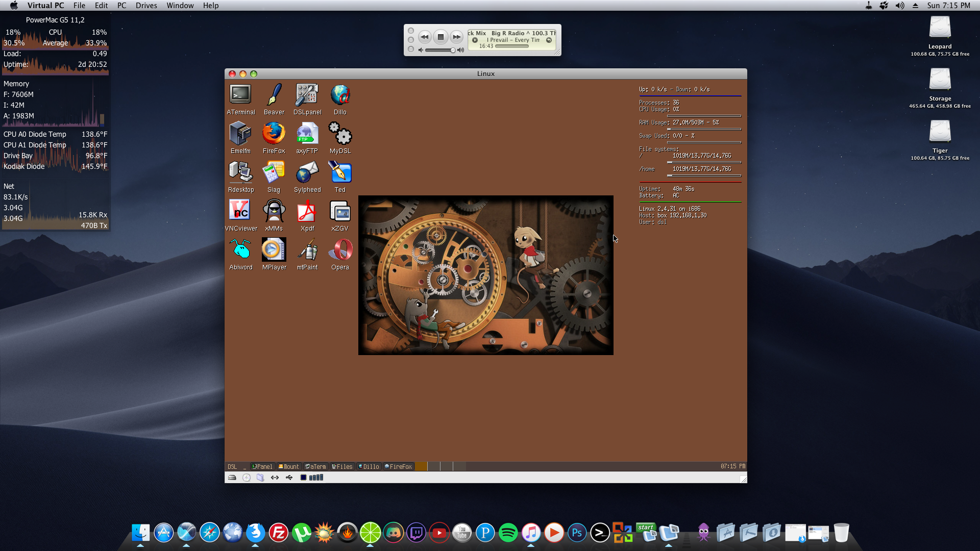
Task: Click the shared folder icon in the status bar
Action: tap(260, 478)
